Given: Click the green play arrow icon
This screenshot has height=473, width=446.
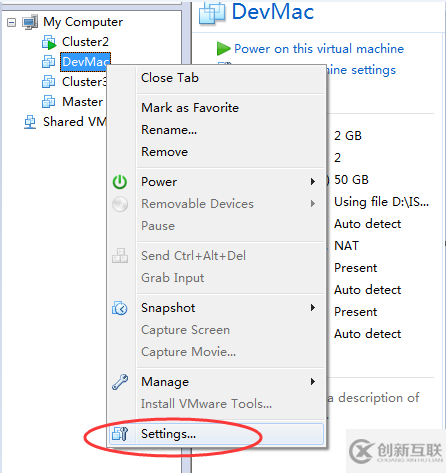Looking at the screenshot, I should tap(223, 49).
